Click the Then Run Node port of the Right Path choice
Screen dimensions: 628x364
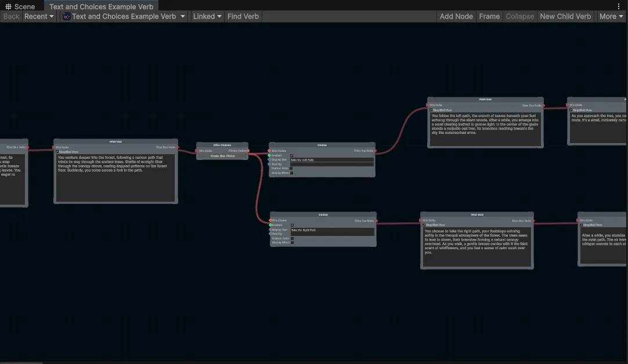tap(376, 221)
